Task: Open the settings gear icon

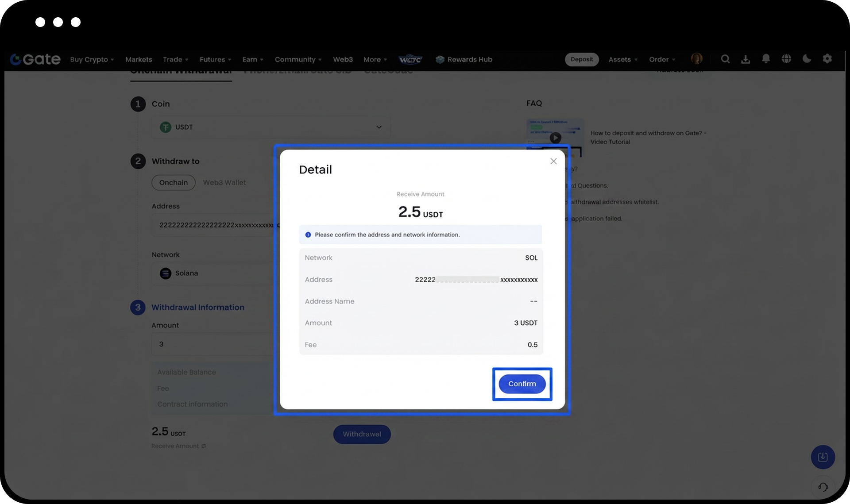Action: [827, 59]
